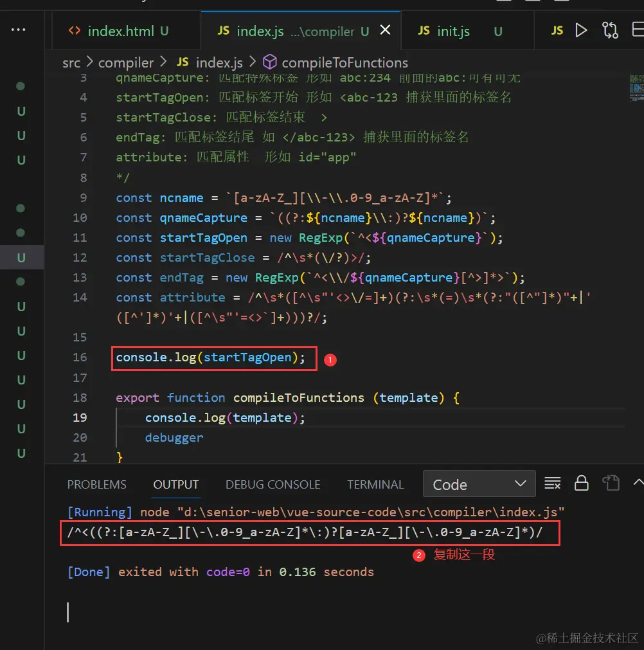Click 'compileToFunctions' function name on line 18
The width and height of the screenshot is (644, 650).
point(299,398)
